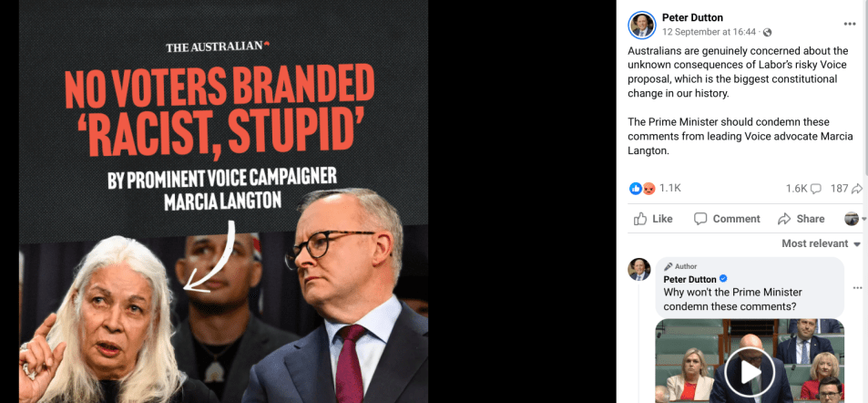The image size is (868, 403).
Task: Click the shares count arrow icon
Action: [857, 189]
